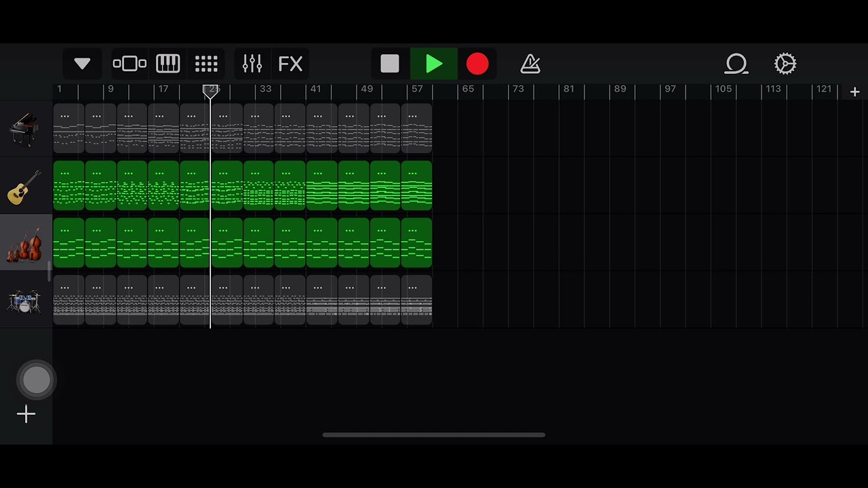Image resolution: width=868 pixels, height=488 pixels.
Task: Tap bar 97 on the ruler
Action: pos(670,89)
